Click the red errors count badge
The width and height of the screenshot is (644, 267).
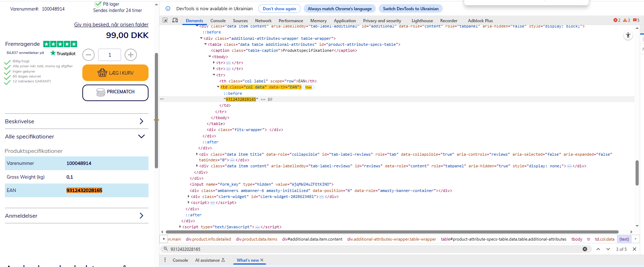click(x=617, y=20)
